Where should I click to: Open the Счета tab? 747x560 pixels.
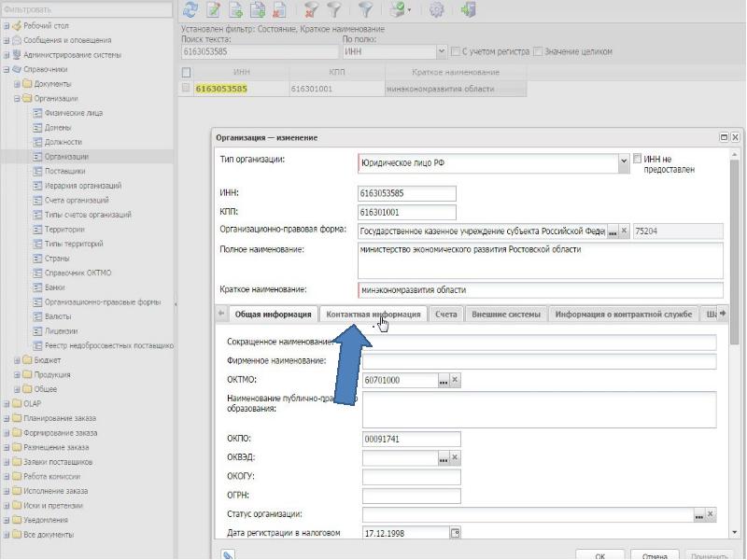click(446, 315)
